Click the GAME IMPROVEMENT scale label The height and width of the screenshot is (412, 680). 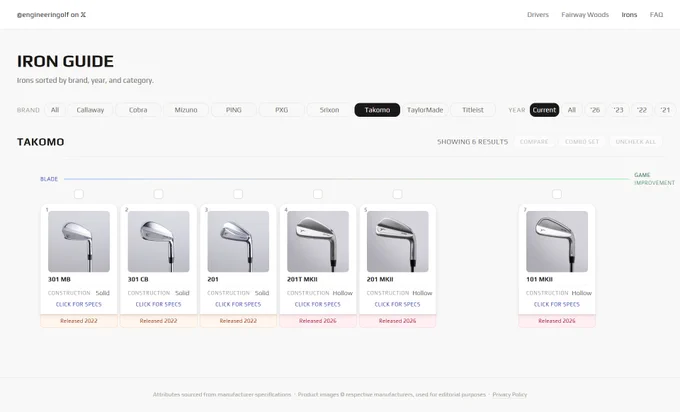point(654,179)
